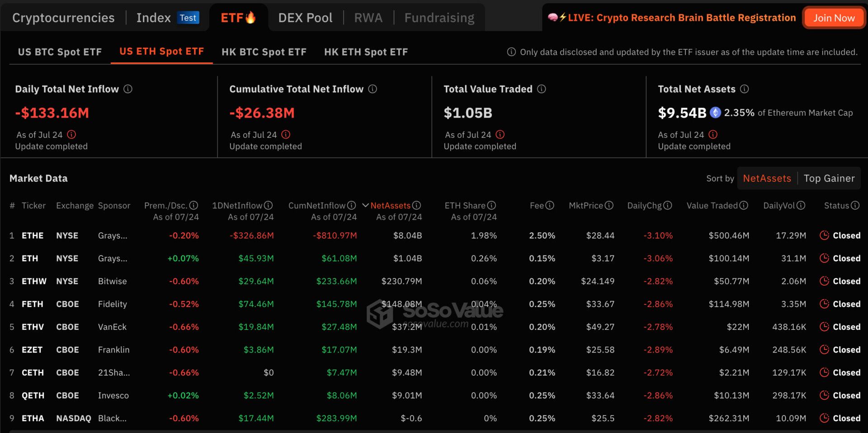Click the red alert icon under Daily Total Net Inflow date

71,135
